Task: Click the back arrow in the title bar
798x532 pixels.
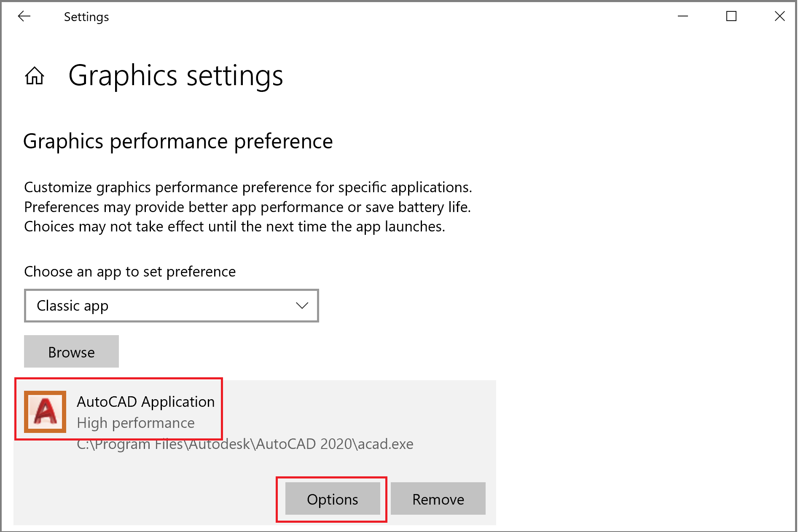Action: tap(24, 16)
